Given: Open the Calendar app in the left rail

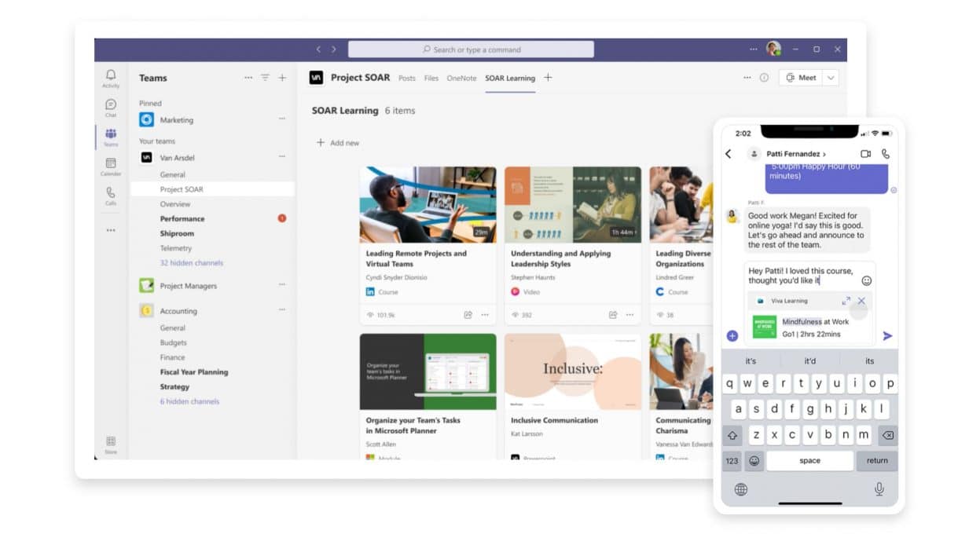Looking at the screenshot, I should coord(111,166).
